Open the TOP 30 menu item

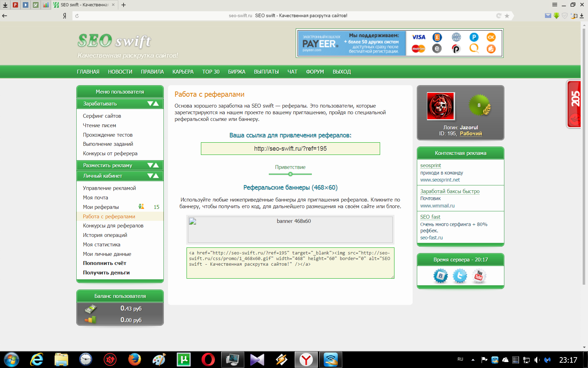tap(211, 71)
